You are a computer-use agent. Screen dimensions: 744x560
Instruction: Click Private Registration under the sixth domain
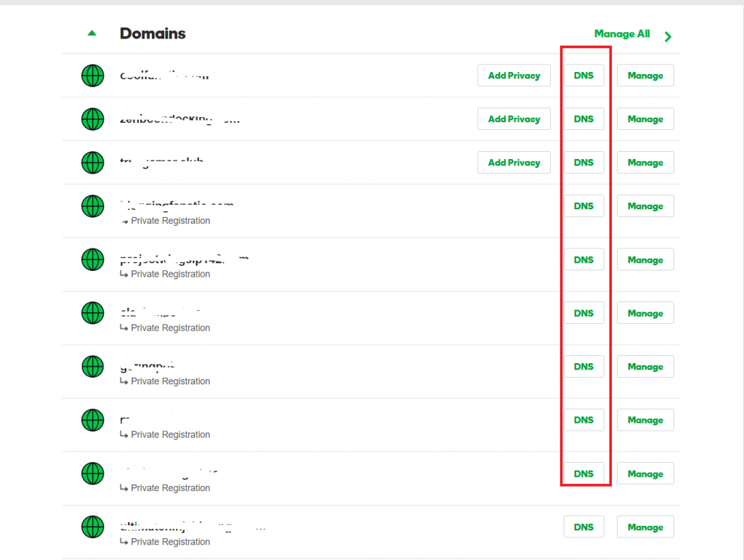point(170,328)
